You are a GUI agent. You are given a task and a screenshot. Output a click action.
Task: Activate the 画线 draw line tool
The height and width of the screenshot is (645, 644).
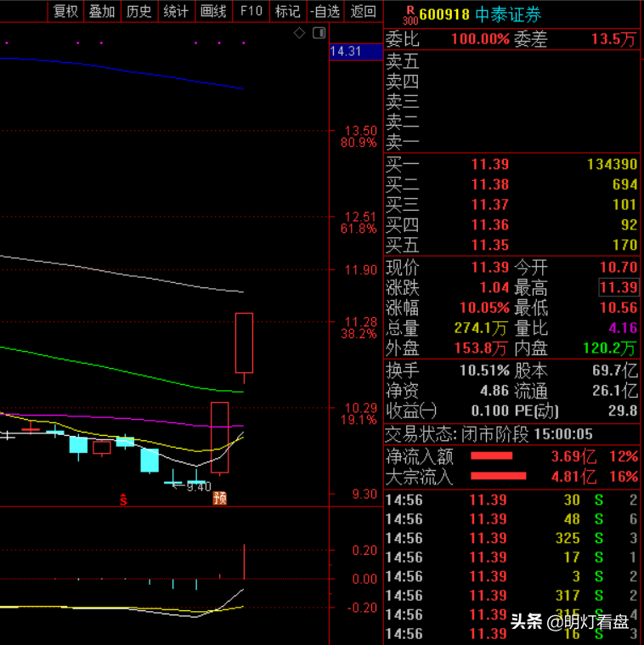[x=213, y=11]
